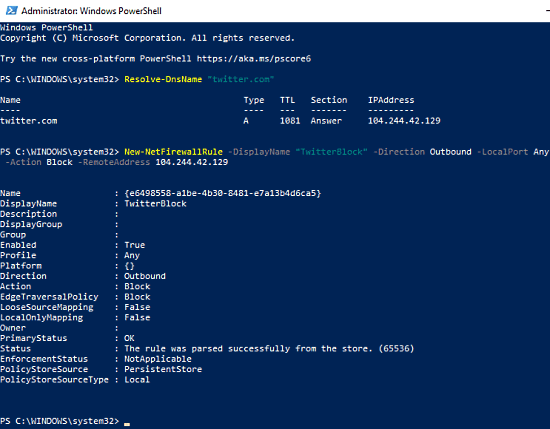Click the LocalOnlyMapping label

[41, 317]
